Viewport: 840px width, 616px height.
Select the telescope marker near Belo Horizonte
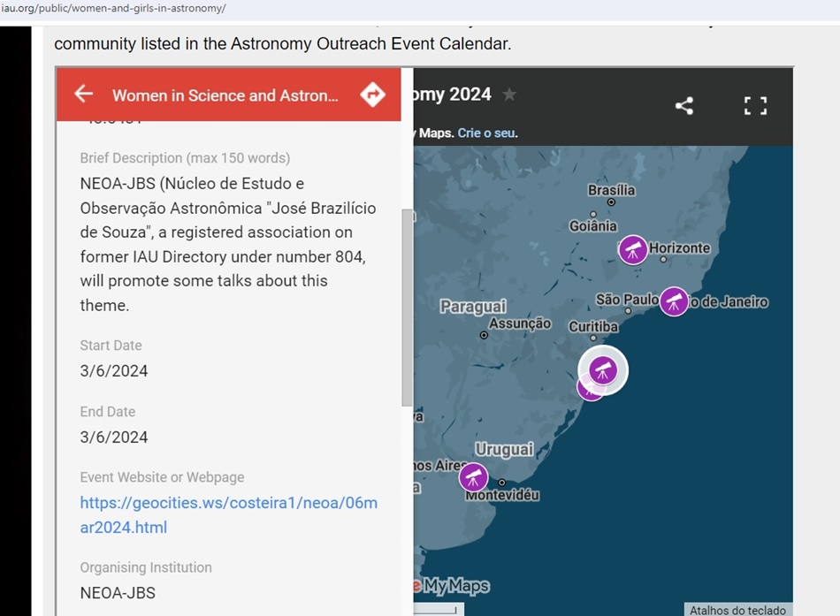pos(632,249)
